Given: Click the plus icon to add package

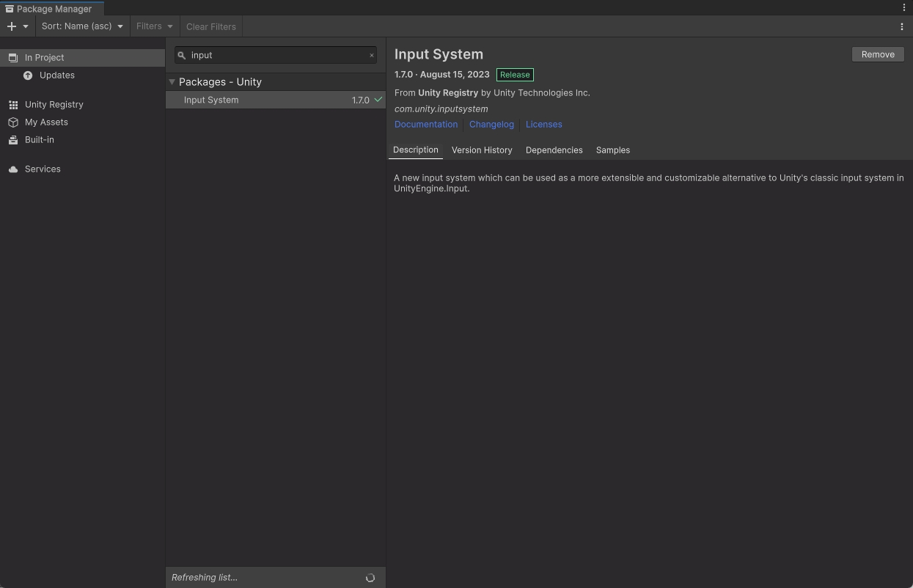Looking at the screenshot, I should click(12, 26).
